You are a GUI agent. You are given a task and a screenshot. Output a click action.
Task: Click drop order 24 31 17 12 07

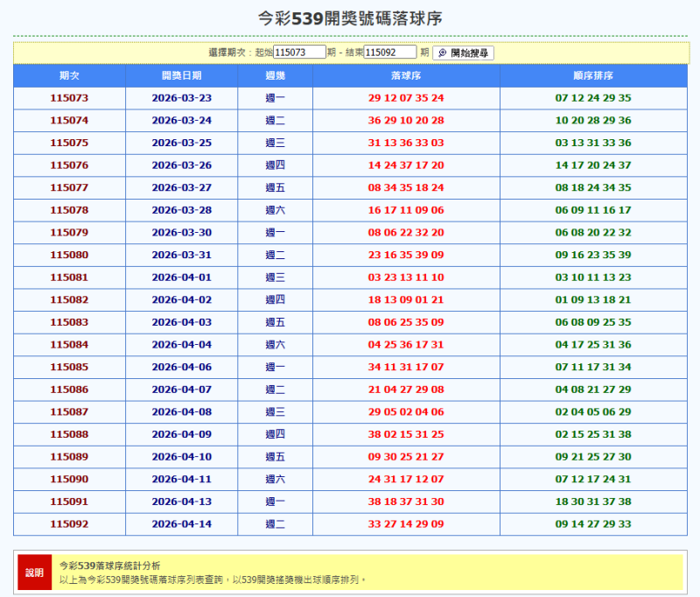tap(406, 479)
